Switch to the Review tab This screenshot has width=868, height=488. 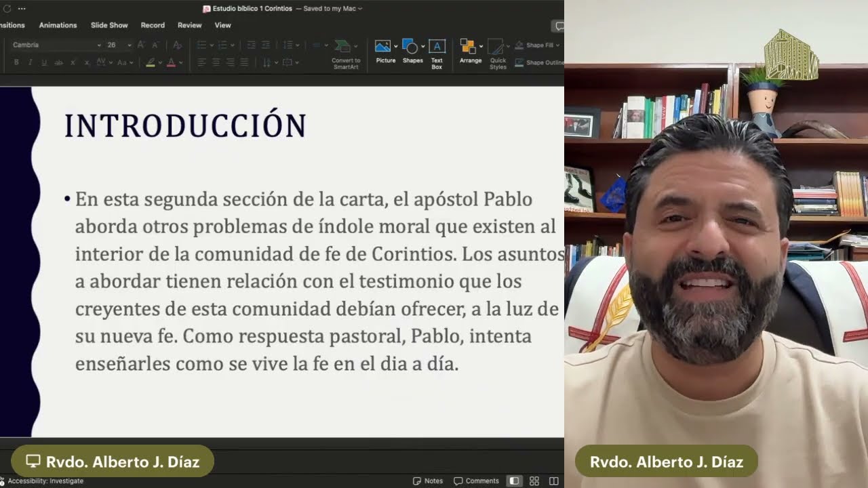coord(189,25)
